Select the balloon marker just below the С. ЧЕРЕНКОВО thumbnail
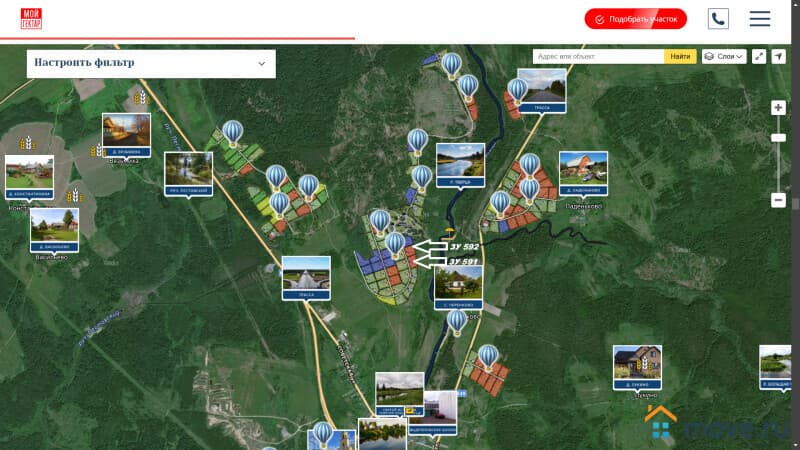The width and height of the screenshot is (800, 450). (x=457, y=322)
